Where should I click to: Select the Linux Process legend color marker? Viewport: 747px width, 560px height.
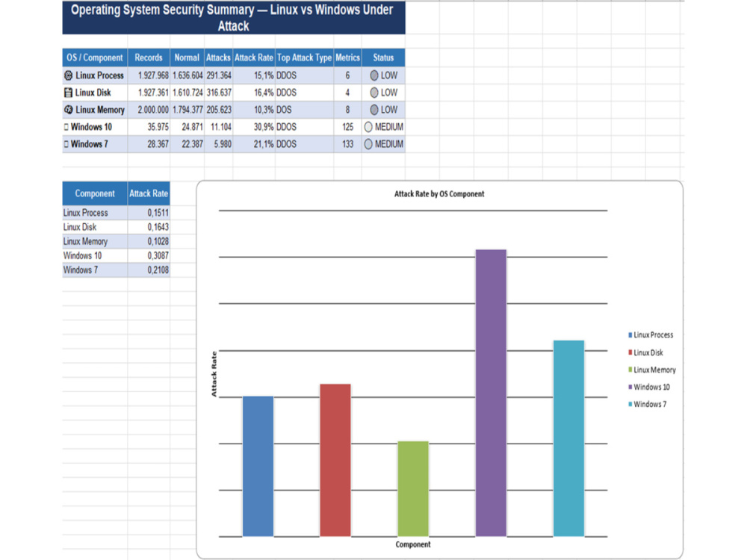pos(630,335)
